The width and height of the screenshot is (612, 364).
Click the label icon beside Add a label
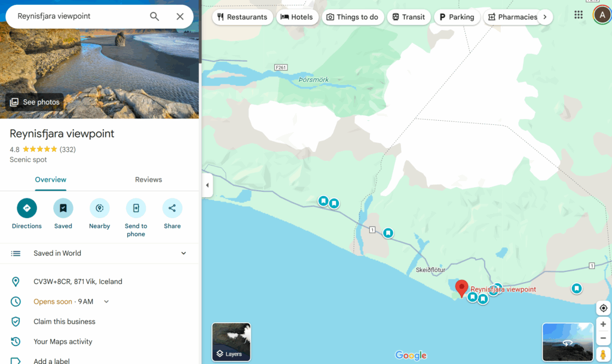[x=16, y=361]
